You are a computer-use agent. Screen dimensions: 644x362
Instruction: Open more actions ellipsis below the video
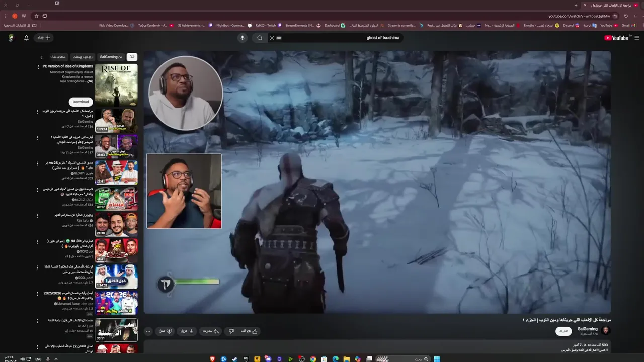[148, 331]
